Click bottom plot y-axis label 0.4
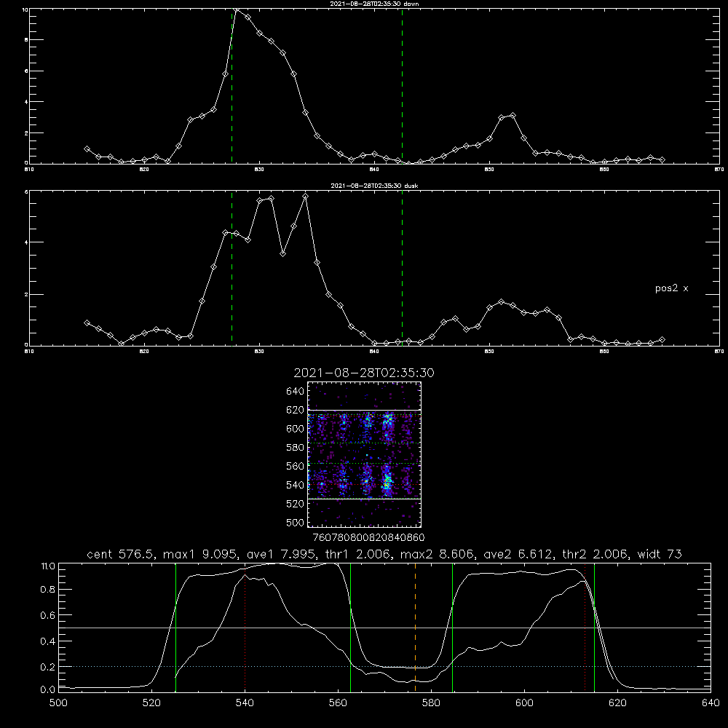 48,641
